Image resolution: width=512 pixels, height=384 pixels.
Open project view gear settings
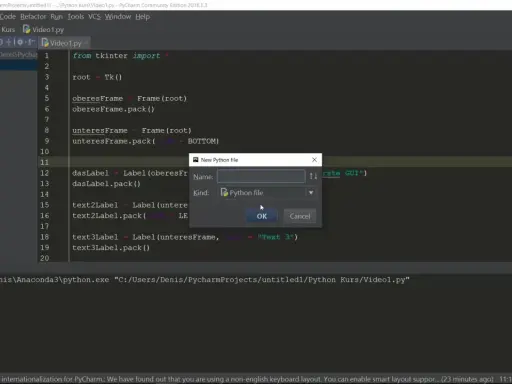[x=20, y=42]
